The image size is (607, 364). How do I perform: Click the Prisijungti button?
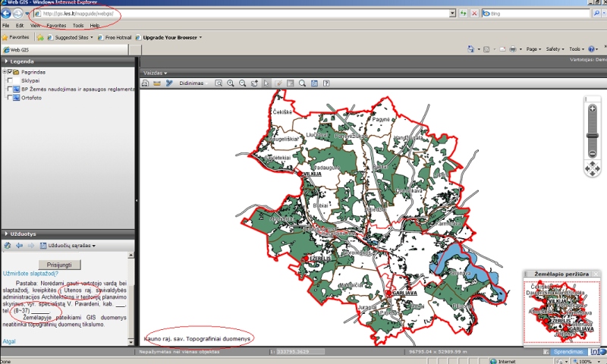[60, 265]
